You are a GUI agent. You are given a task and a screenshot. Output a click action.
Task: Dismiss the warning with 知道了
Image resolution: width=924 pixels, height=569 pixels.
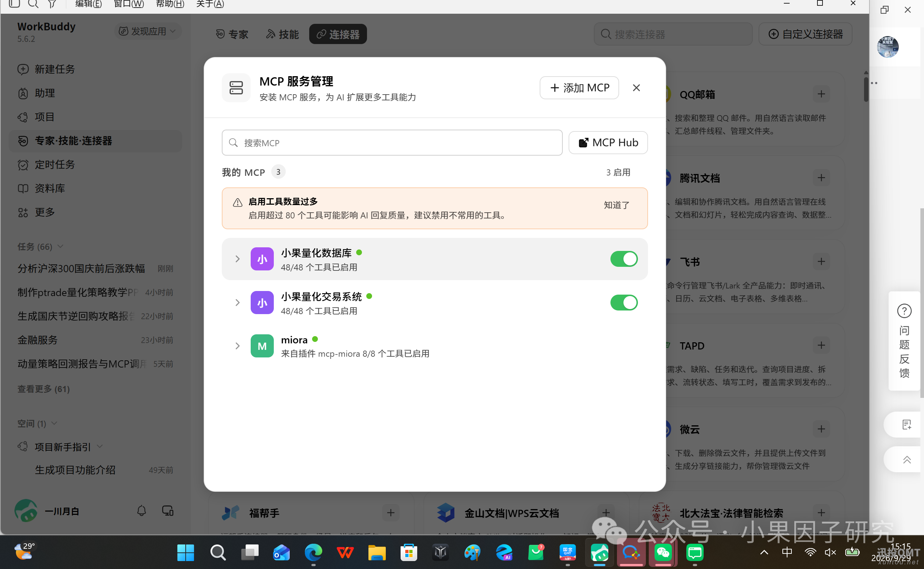pyautogui.click(x=616, y=205)
